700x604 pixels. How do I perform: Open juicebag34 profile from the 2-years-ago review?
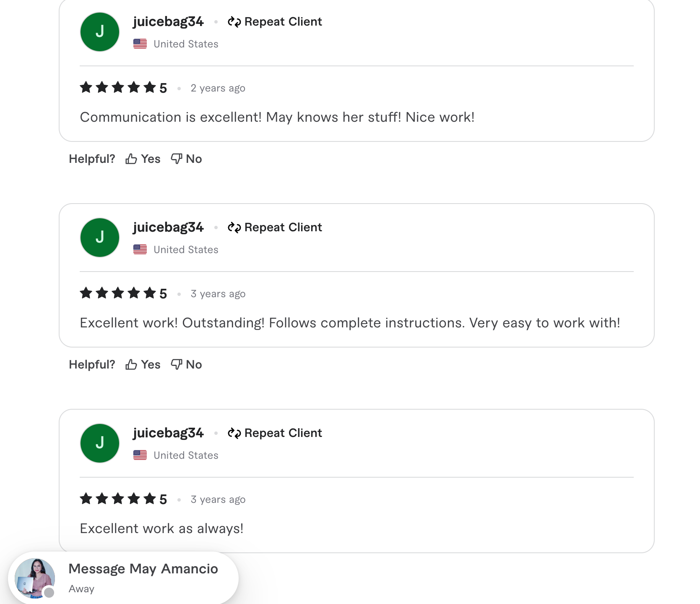[x=168, y=22]
